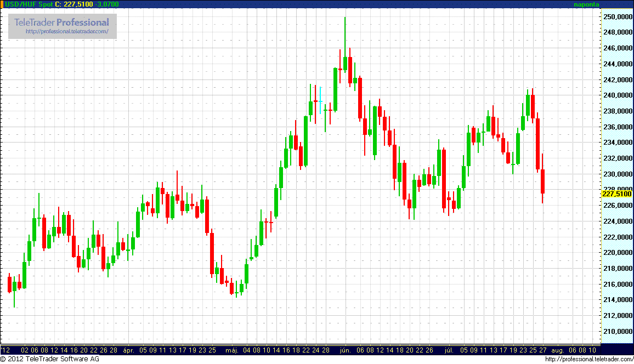This screenshot has height=364, width=634.
Task: Select the 'naponta' interval label
Action: click(586, 4)
